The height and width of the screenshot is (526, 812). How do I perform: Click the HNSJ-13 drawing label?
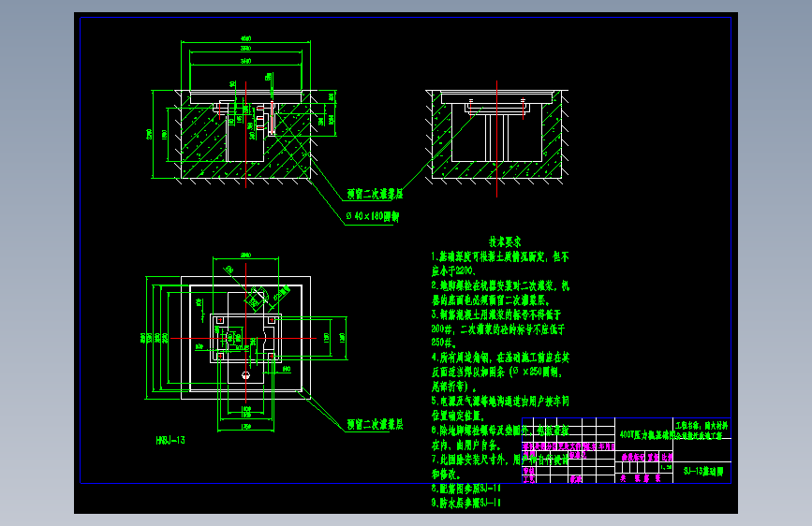click(x=170, y=441)
